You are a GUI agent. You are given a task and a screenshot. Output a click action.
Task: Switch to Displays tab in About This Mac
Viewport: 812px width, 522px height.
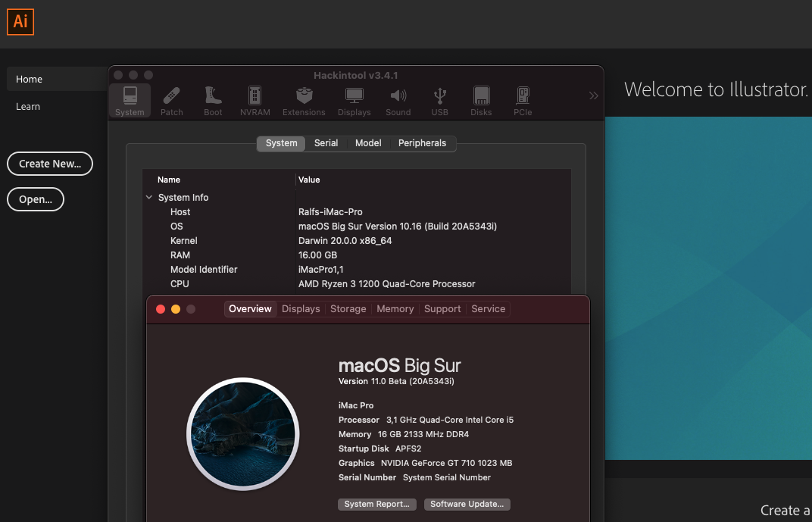[301, 308]
